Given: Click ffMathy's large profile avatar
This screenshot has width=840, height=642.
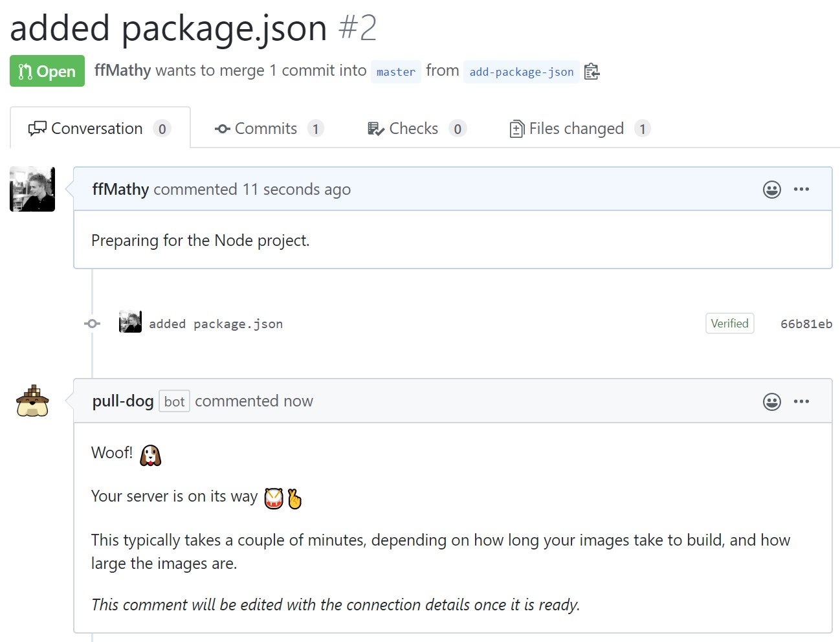Looking at the screenshot, I should pos(32,189).
